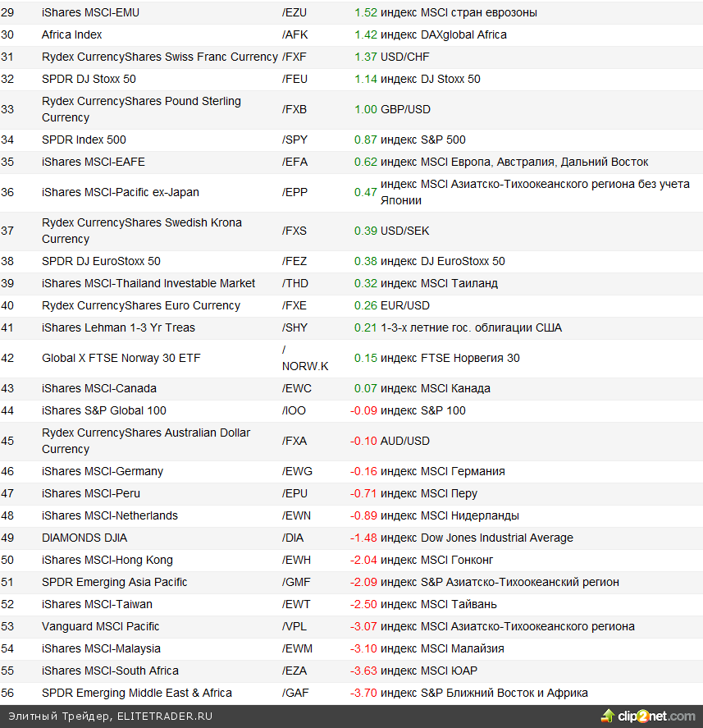Select the SPDR Index 500 row name

[84, 140]
